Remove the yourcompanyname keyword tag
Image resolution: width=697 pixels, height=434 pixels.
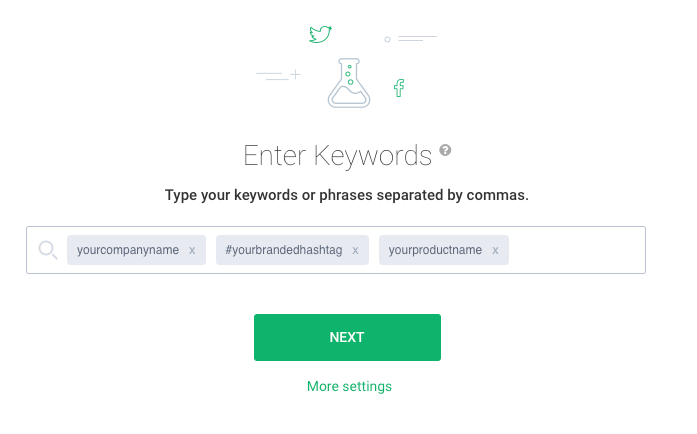(192, 250)
